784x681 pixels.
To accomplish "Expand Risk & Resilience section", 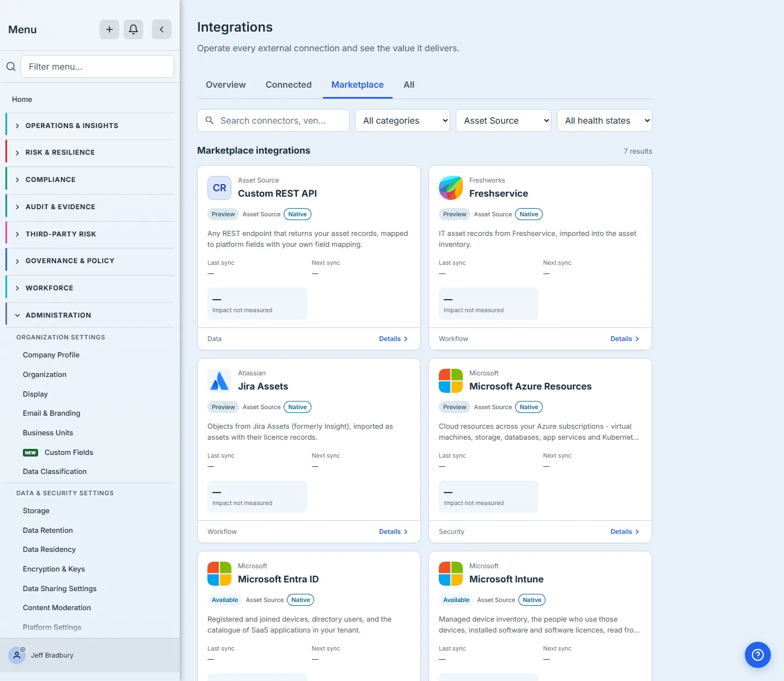I will click(90, 153).
